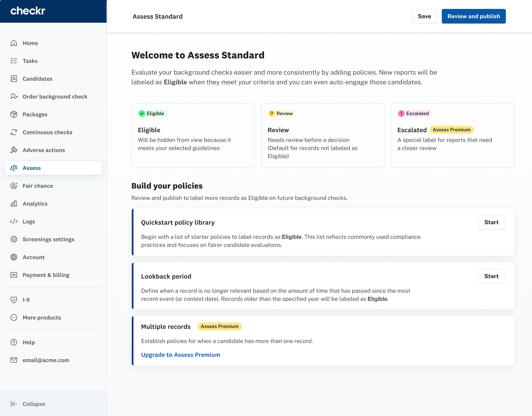Click the checkr logo
Screen dimensions: 532x416
click(x=28, y=11)
